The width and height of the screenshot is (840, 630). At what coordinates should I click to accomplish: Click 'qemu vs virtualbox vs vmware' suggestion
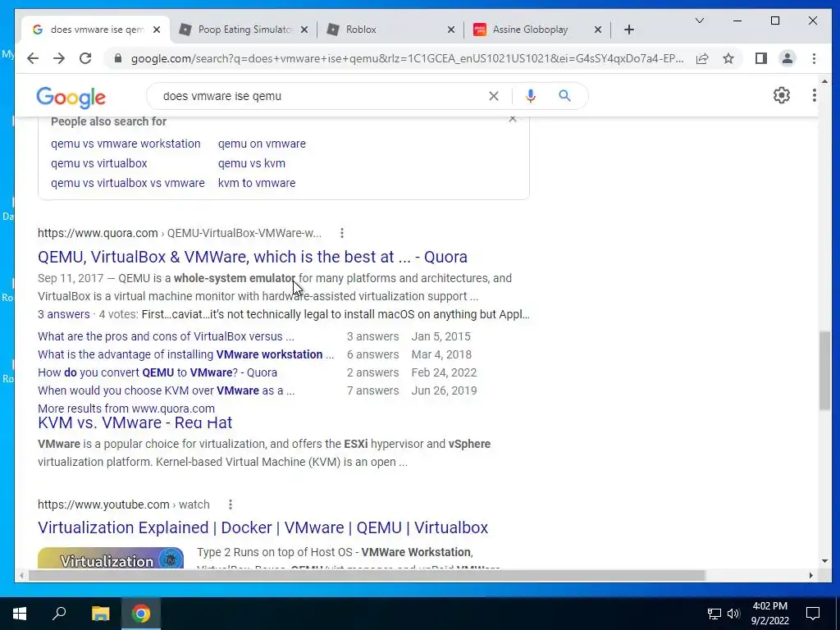pyautogui.click(x=127, y=183)
